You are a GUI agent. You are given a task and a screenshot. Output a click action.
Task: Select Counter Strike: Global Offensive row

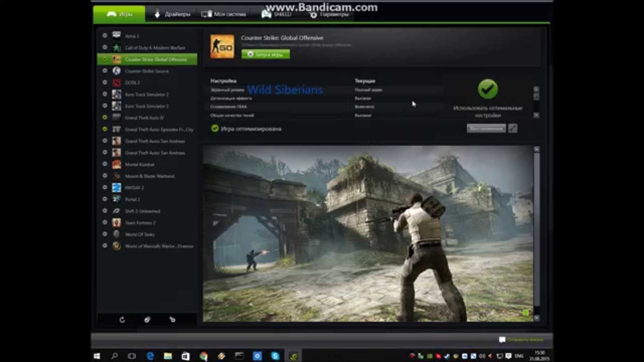coord(147,59)
